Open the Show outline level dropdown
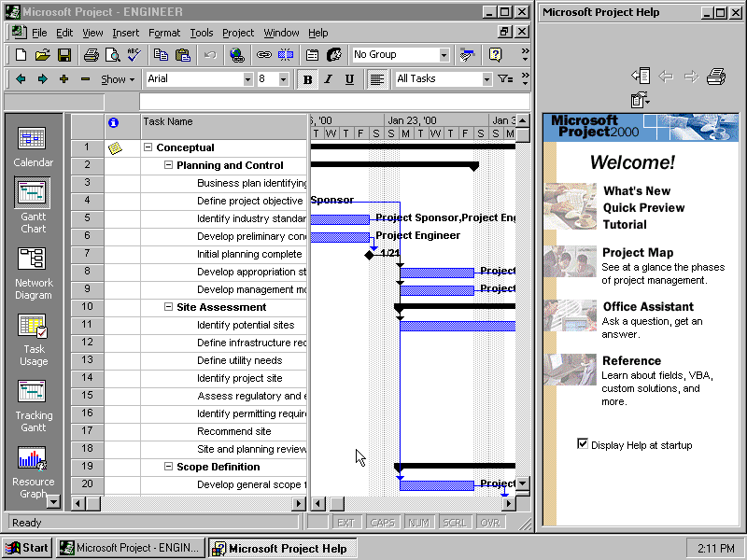 (118, 79)
